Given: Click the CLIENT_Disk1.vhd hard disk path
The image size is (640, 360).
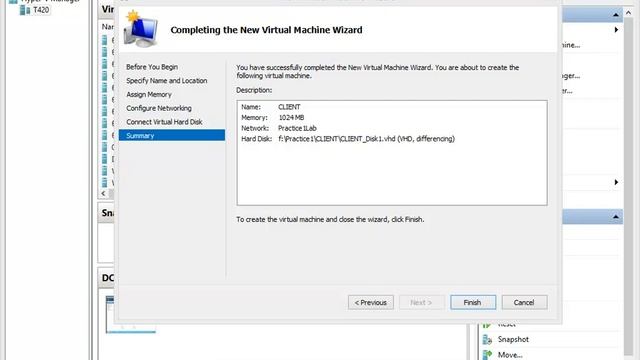Looking at the screenshot, I should coord(366,139).
